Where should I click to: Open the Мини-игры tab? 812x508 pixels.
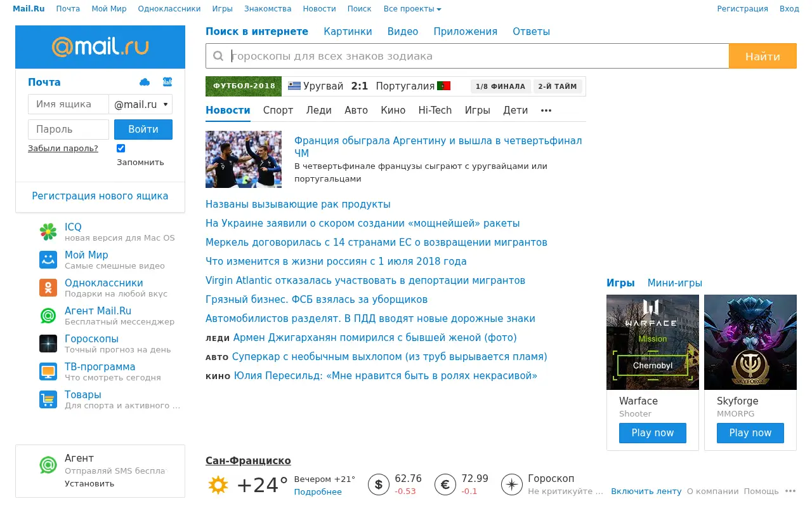tap(675, 283)
